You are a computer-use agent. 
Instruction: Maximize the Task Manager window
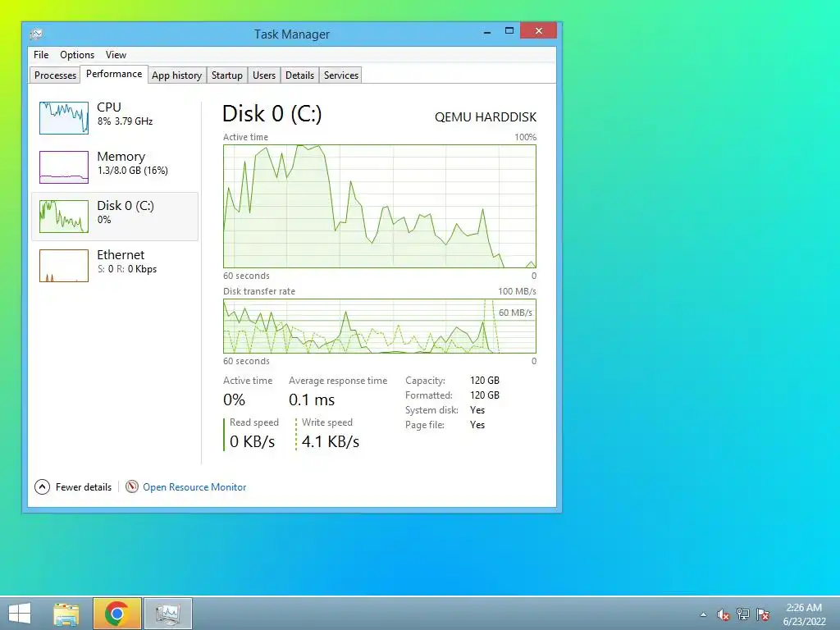509,31
